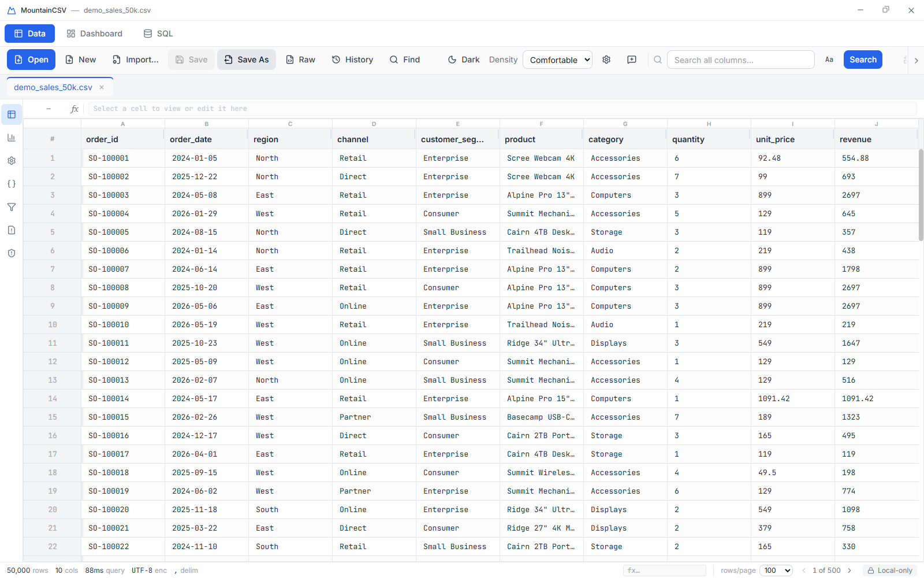Viewport: 924px width, 578px height.
Task: Select order_date cell 2025-03-22
Action: pyautogui.click(x=207, y=528)
